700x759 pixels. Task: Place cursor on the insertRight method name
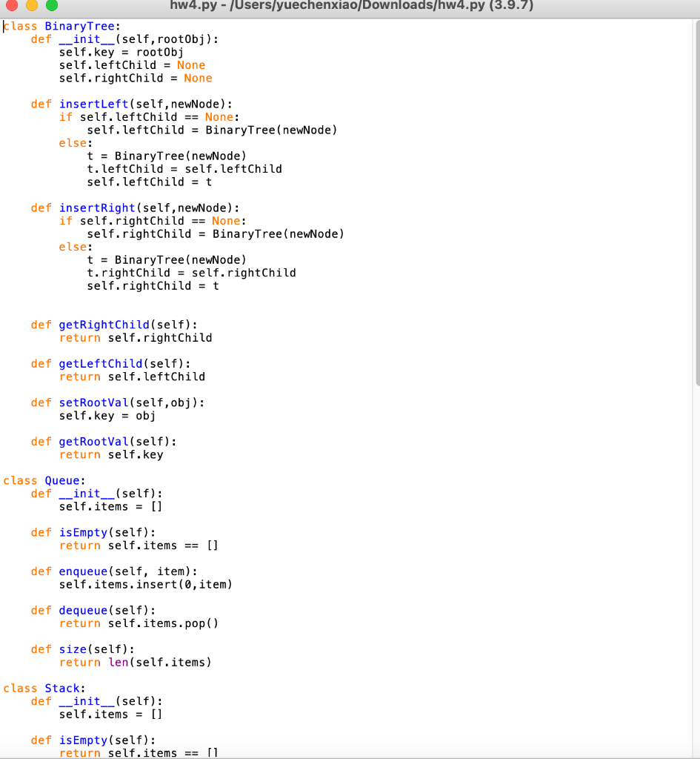tap(97, 208)
